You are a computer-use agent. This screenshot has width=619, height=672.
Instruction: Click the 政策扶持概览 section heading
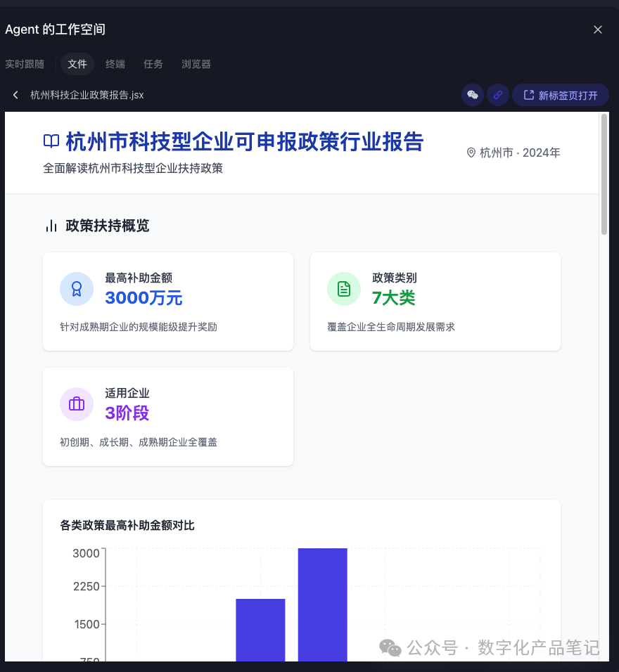pos(107,226)
